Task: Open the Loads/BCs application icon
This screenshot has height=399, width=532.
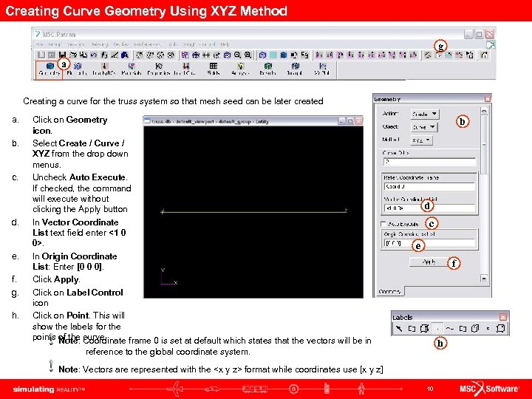Action: (104, 69)
